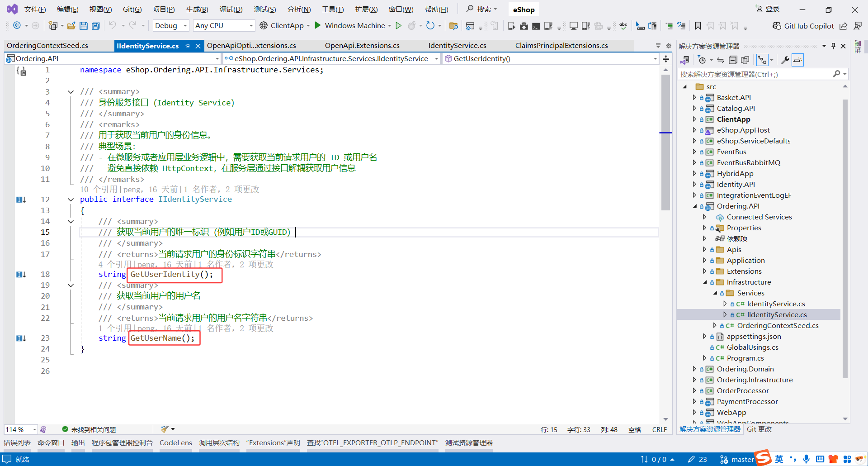Image resolution: width=868 pixels, height=466 pixels.
Task: Collapse the Ordering.API project node
Action: [x=695, y=206]
